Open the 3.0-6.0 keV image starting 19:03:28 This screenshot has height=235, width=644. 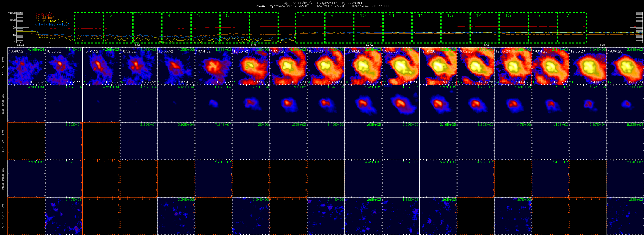coord(513,66)
